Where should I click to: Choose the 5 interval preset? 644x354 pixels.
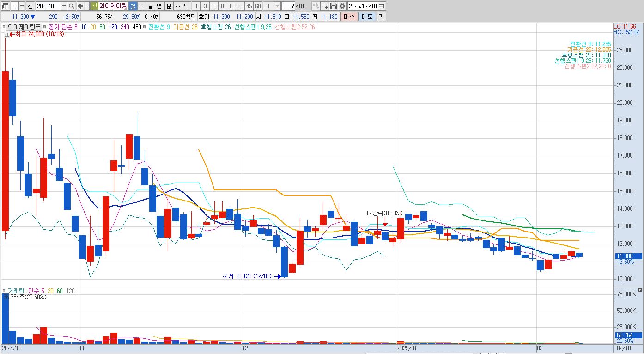pos(214,6)
